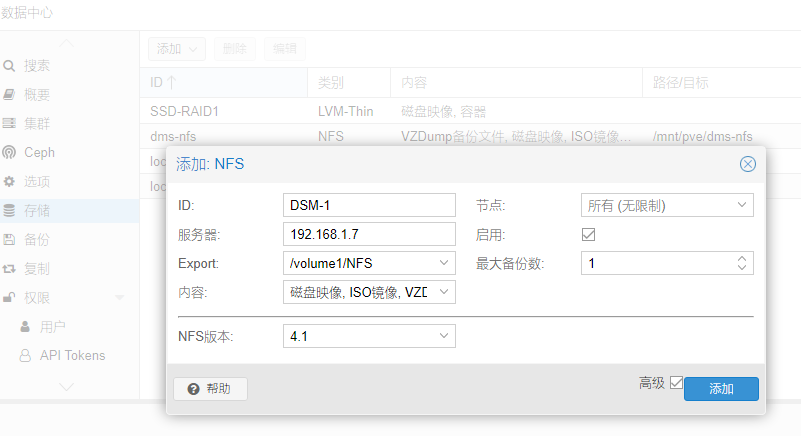801x436 pixels.
Task: Click the 用户 person icon
Action: coord(25,326)
